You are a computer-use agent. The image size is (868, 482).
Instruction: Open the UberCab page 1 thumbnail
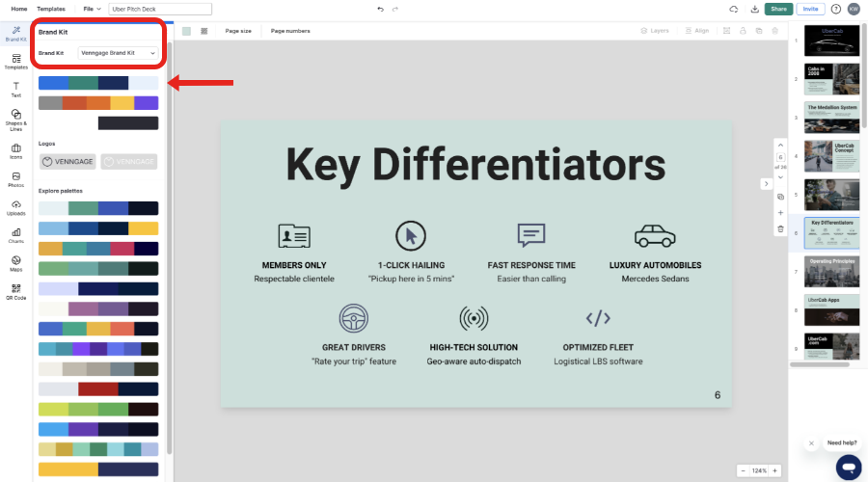[831, 40]
